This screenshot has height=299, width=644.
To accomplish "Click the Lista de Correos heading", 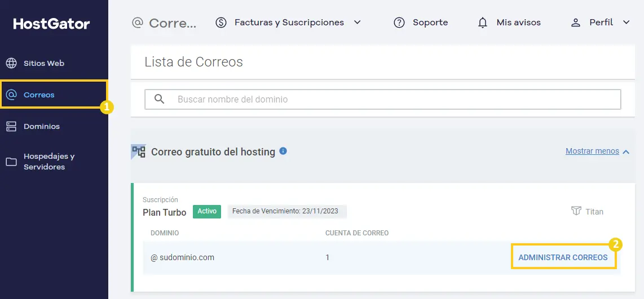I will coord(194,62).
